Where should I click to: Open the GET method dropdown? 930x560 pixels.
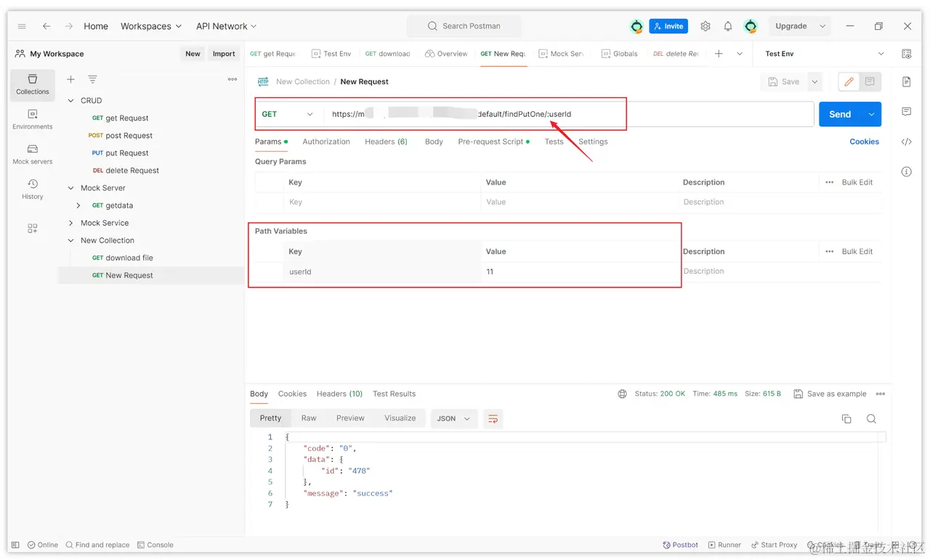click(288, 114)
